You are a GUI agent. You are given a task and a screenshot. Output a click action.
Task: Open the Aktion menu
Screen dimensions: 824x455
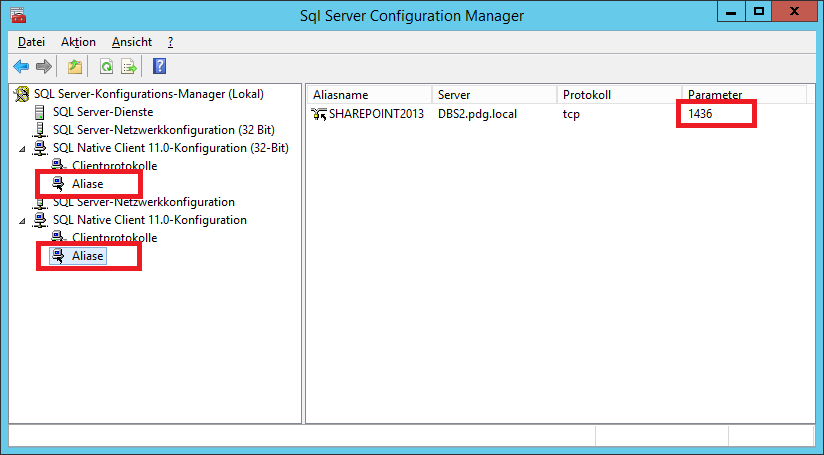[78, 42]
